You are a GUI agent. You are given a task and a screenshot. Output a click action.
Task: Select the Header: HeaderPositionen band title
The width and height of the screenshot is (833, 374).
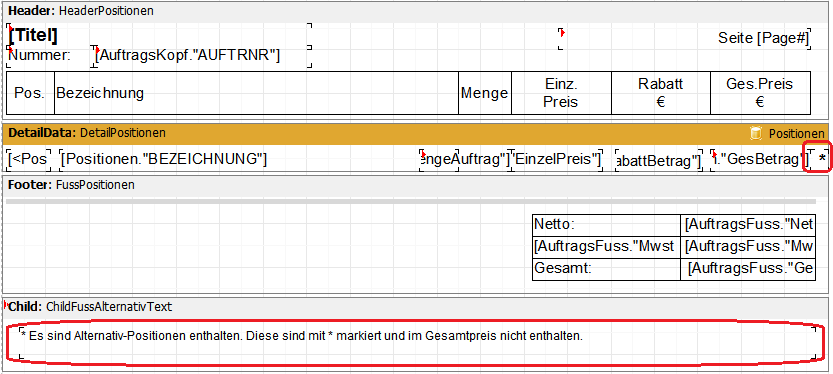[x=81, y=11]
